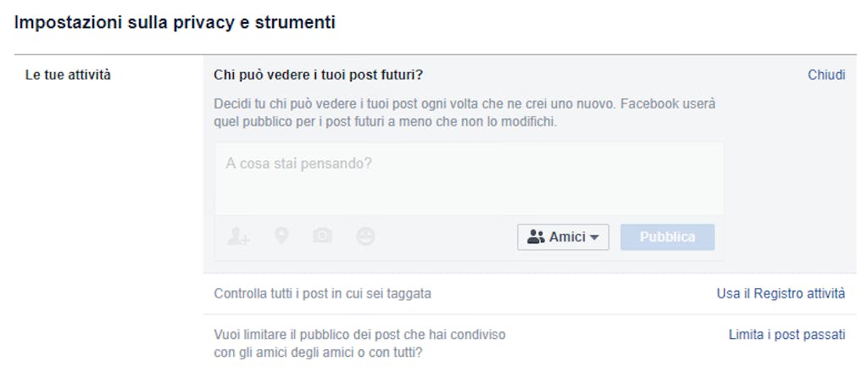Select the 'Chi può vedere i tuoi post futuri?' heading
The height and width of the screenshot is (367, 868).
319,75
